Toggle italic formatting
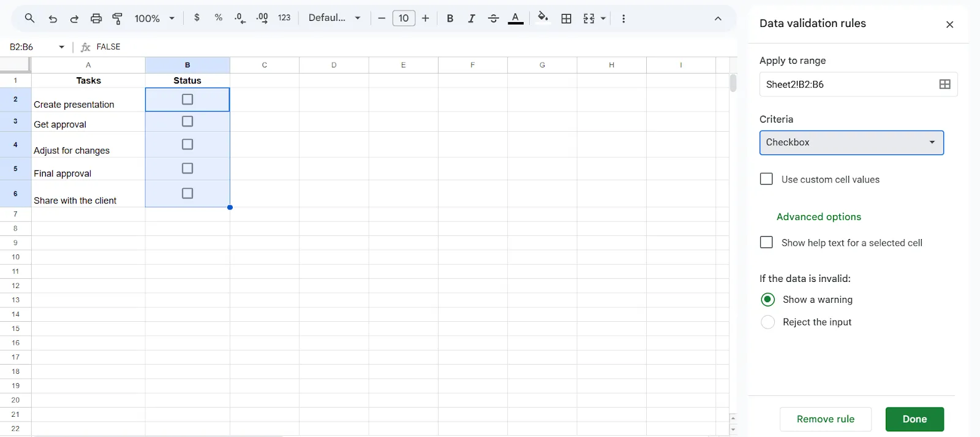The height and width of the screenshot is (437, 980). coord(472,18)
